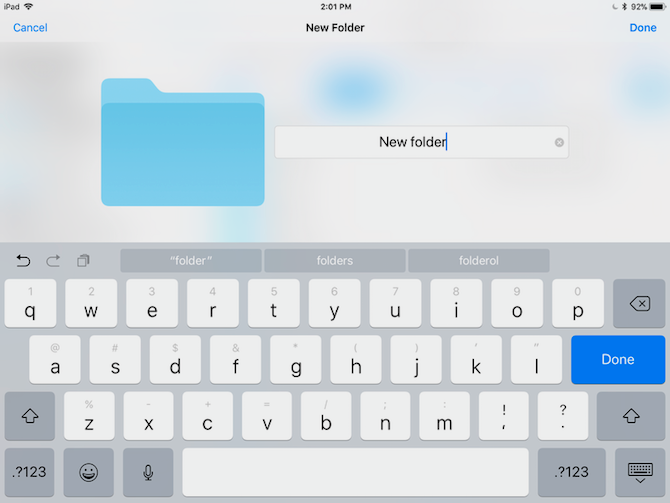670x503 pixels.
Task: Choose the "folder" quoted suggestion
Action: tap(191, 261)
